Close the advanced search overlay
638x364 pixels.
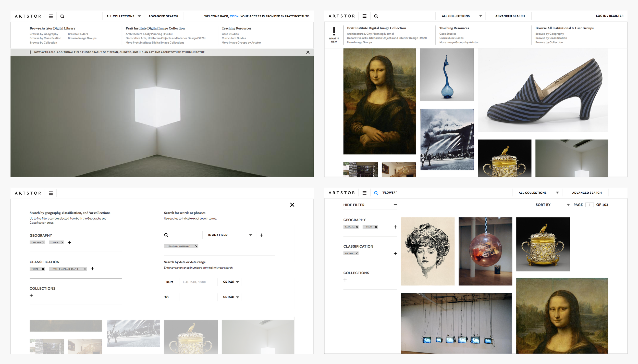[292, 205]
